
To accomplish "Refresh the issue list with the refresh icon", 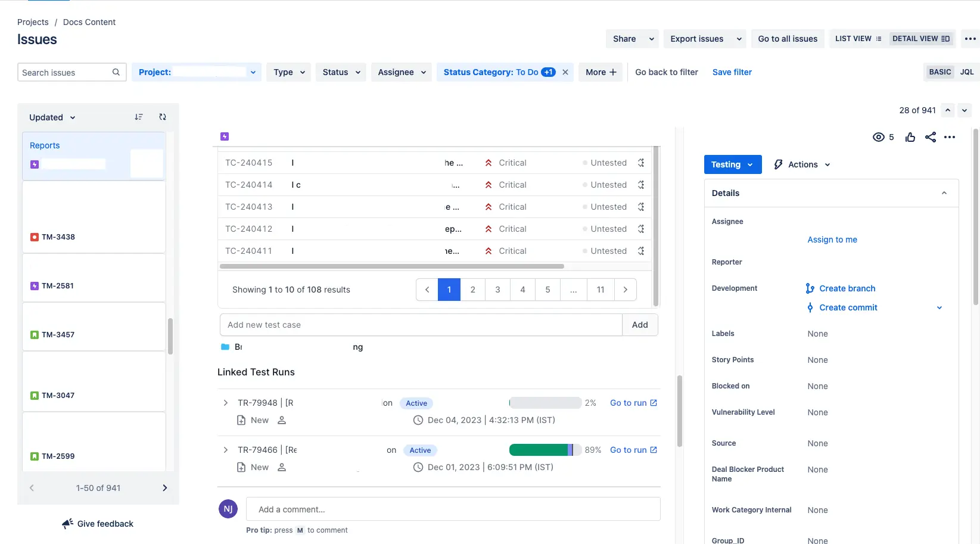I will (163, 117).
